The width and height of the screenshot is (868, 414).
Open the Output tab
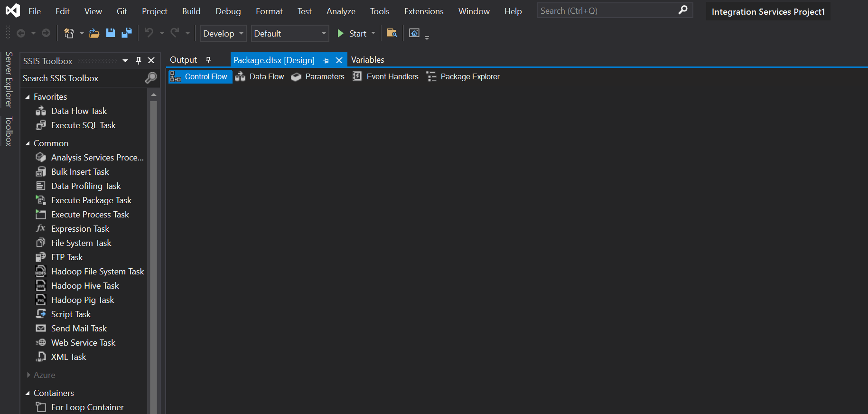[x=183, y=60]
